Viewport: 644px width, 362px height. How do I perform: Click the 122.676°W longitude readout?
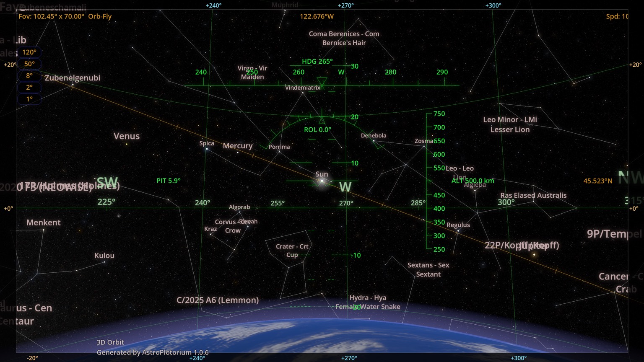[x=317, y=16]
